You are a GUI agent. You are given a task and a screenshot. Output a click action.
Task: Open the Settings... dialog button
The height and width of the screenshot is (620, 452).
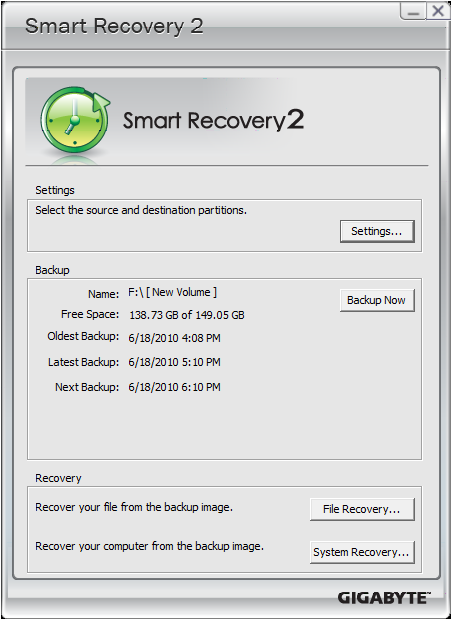tap(377, 231)
